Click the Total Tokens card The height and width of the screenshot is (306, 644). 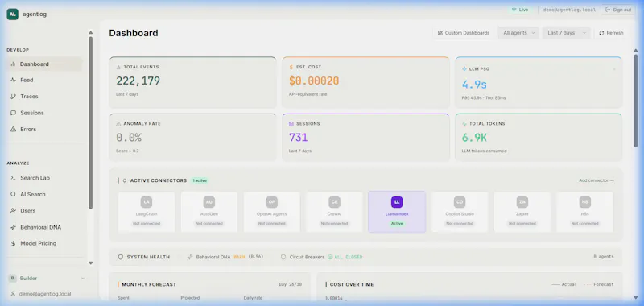tap(539, 137)
